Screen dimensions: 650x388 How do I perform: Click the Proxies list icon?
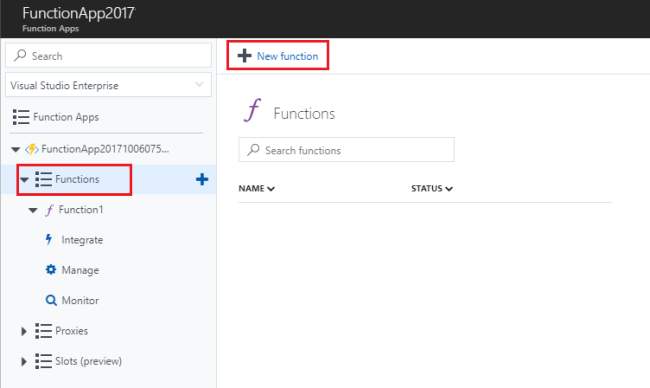44,331
